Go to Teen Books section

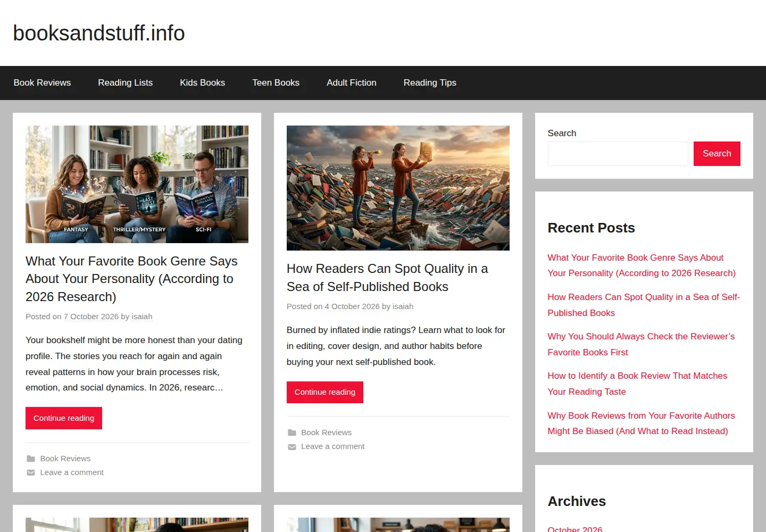pos(276,82)
